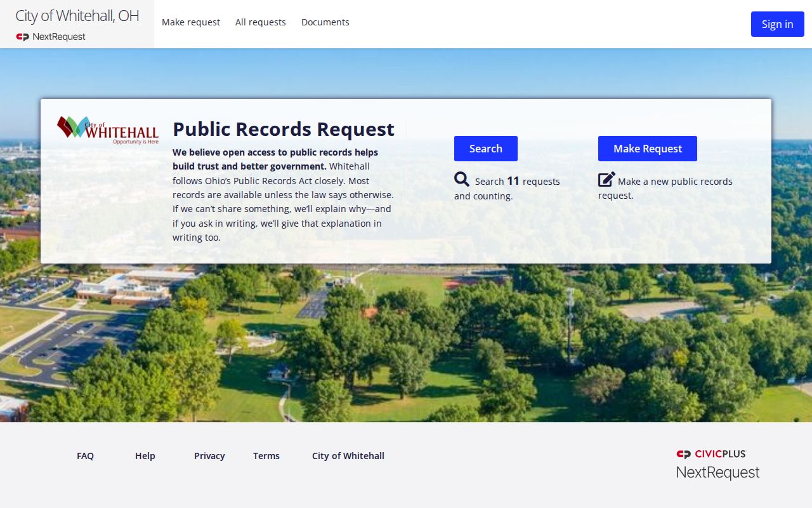This screenshot has height=508, width=812.
Task: Open the Documents menu item
Action: pyautogui.click(x=325, y=22)
